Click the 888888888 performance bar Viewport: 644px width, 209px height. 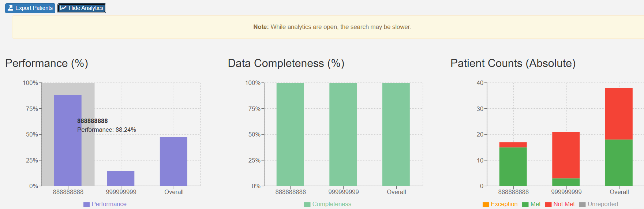coord(68,154)
